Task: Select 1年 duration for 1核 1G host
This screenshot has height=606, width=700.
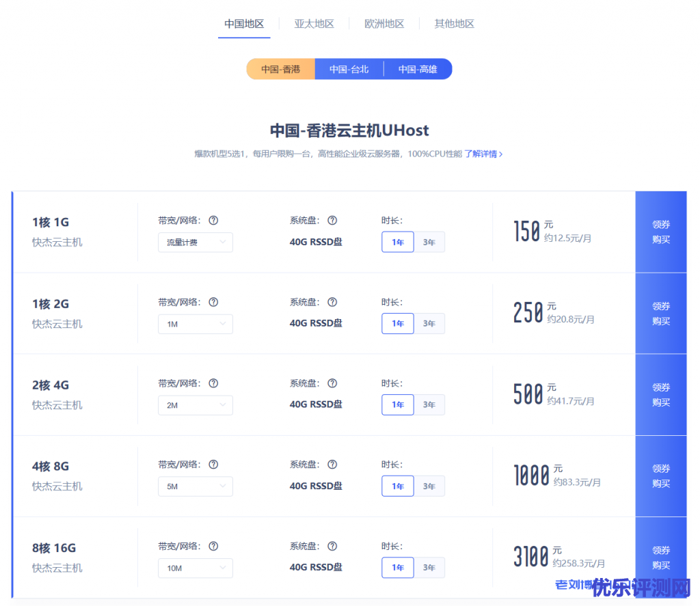Action: [398, 242]
